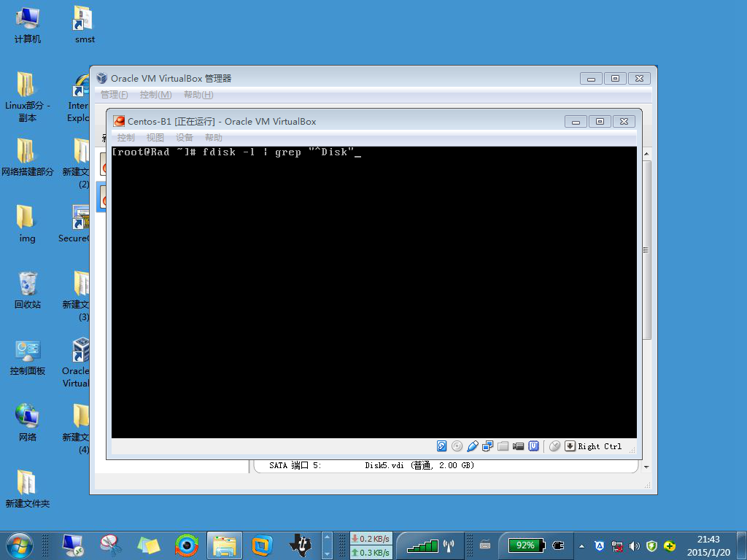Open the 帮助 menu in Centos-B1 window
Viewport: 747px width, 560px height.
(x=214, y=138)
